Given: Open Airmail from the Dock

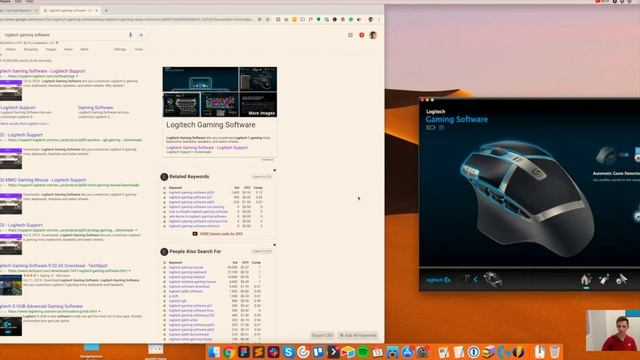Looking at the screenshot, I should click(x=348, y=352).
